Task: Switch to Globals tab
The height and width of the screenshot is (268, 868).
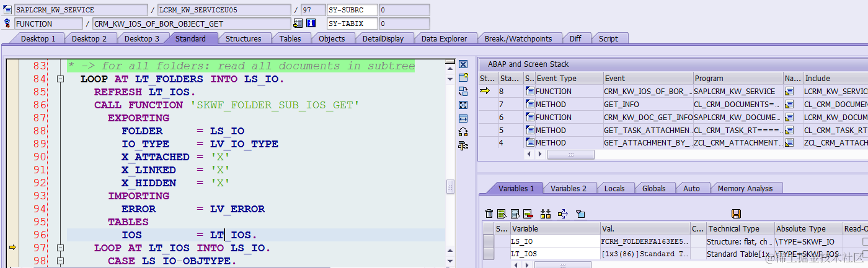Action: click(653, 188)
